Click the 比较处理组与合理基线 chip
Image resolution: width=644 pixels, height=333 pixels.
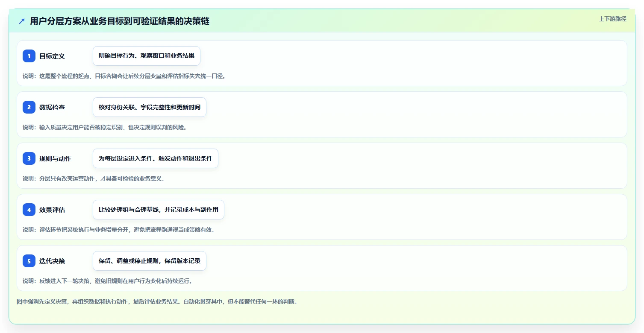click(x=159, y=210)
